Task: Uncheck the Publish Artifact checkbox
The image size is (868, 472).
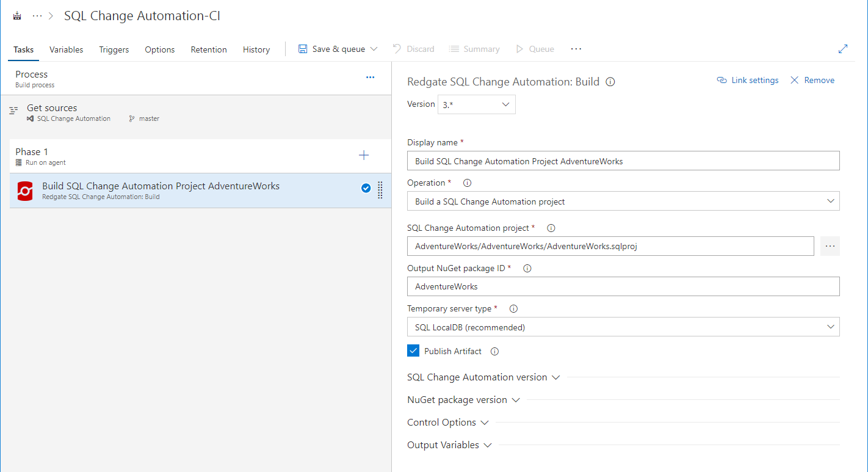Action: point(414,351)
